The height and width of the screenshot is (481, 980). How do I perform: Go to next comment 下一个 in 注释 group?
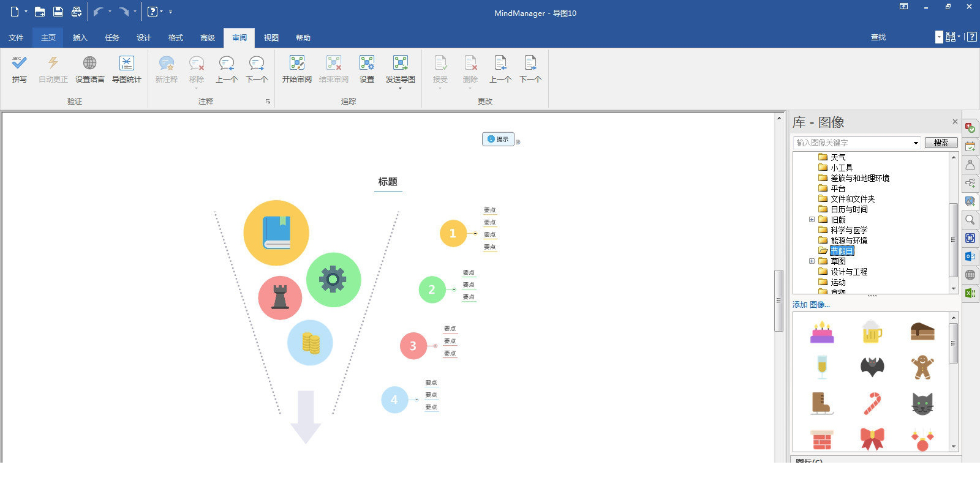pos(257,69)
